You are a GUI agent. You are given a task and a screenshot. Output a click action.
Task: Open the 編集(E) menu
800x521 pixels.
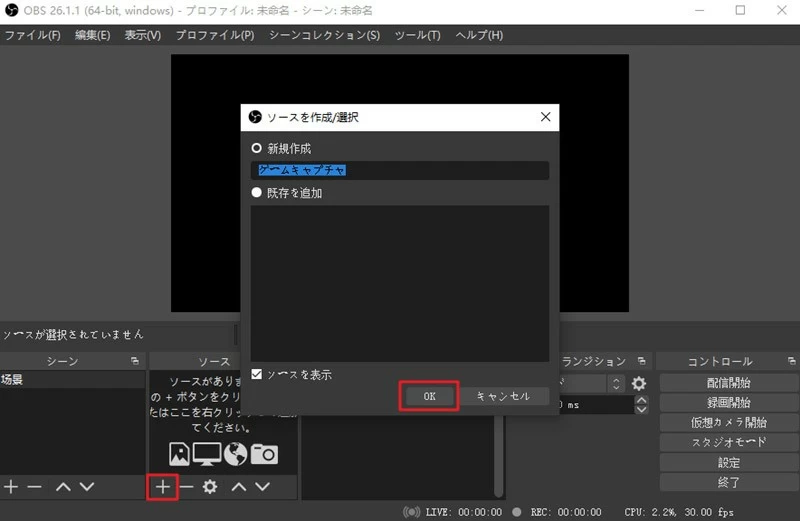click(x=92, y=35)
